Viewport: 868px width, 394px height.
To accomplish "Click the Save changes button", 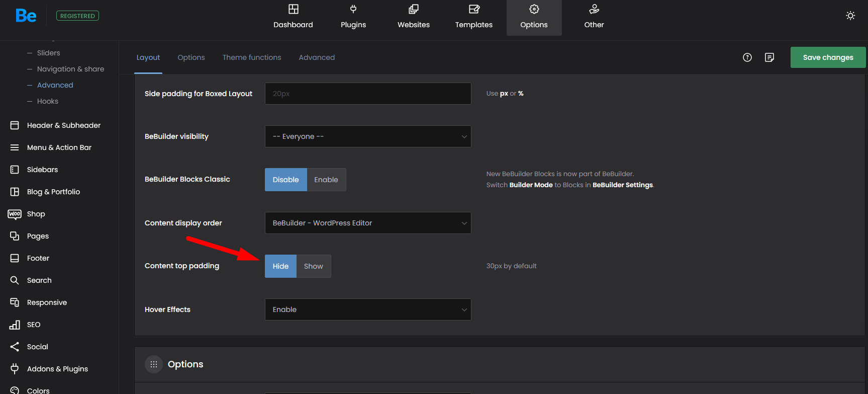I will (x=828, y=57).
